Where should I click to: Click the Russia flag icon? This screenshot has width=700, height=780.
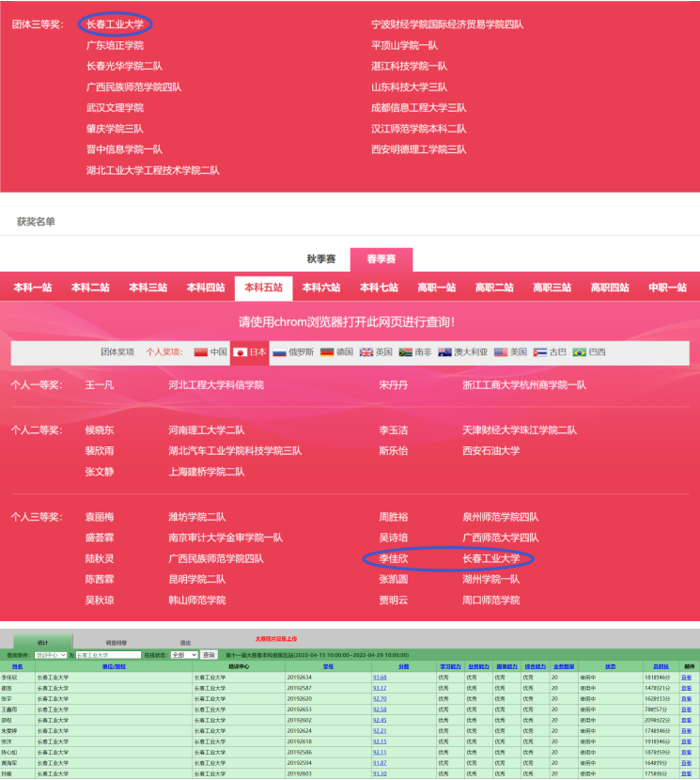pyautogui.click(x=279, y=352)
